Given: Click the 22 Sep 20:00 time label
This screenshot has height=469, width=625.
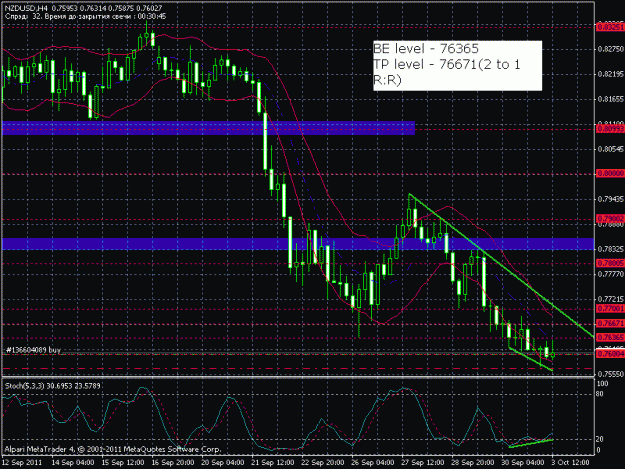Looking at the screenshot, I should 323,462.
